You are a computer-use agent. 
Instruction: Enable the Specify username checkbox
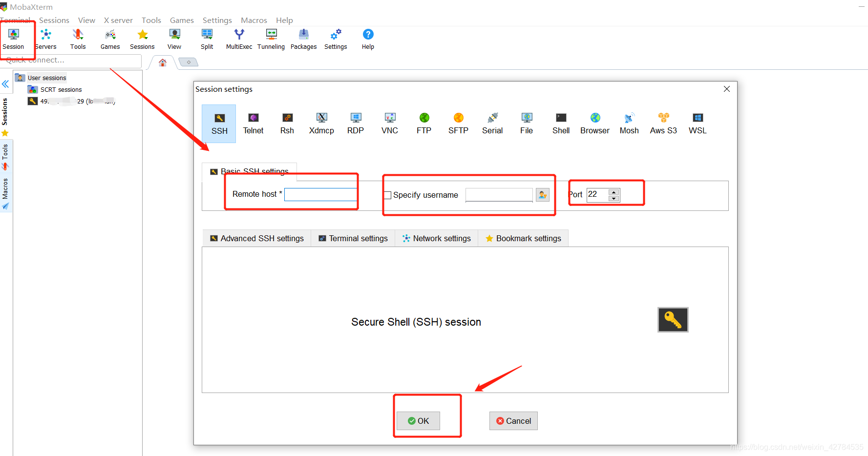pyautogui.click(x=388, y=195)
